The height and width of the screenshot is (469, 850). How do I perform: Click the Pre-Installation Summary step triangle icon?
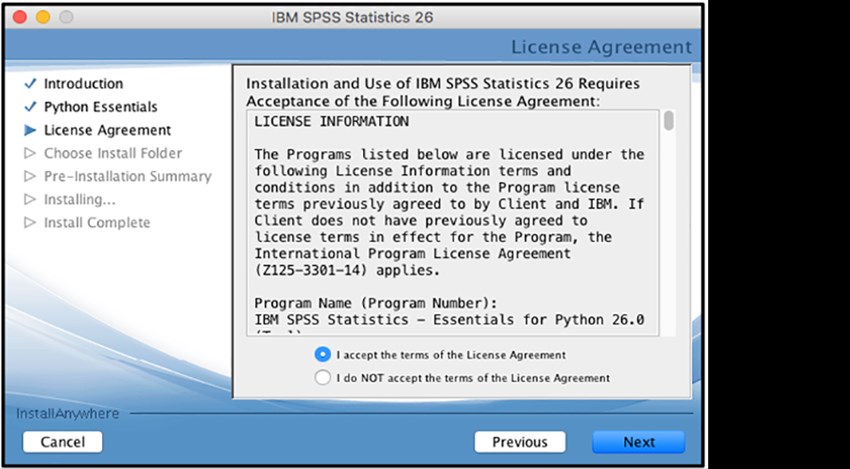[x=30, y=176]
